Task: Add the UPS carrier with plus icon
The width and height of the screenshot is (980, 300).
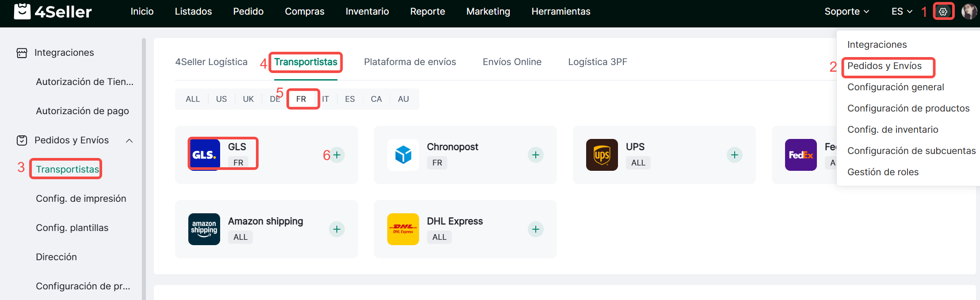Action: (x=734, y=155)
